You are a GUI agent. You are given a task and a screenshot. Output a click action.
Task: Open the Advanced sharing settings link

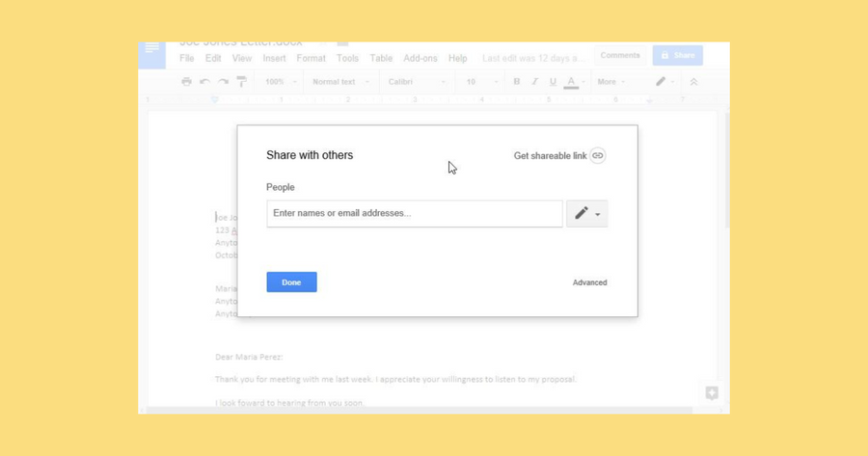pos(589,282)
